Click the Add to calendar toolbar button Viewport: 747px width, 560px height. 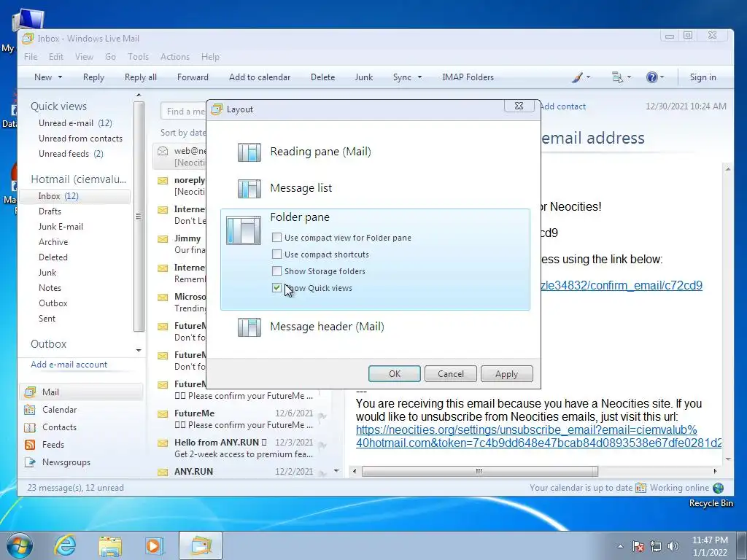260,77
